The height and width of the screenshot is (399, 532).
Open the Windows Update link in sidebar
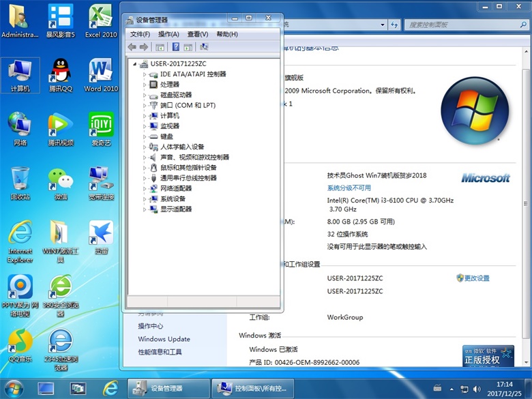pyautogui.click(x=164, y=339)
